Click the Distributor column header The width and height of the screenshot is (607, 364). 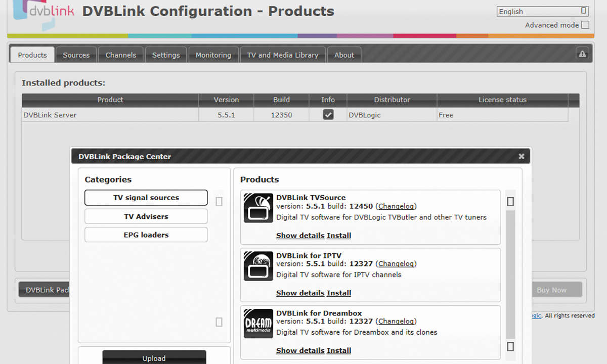(392, 100)
